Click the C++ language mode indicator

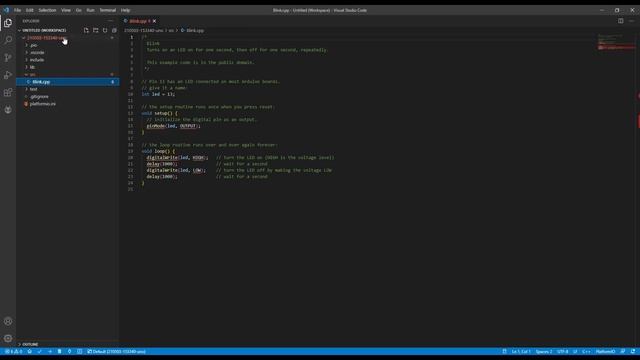pyautogui.click(x=586, y=351)
